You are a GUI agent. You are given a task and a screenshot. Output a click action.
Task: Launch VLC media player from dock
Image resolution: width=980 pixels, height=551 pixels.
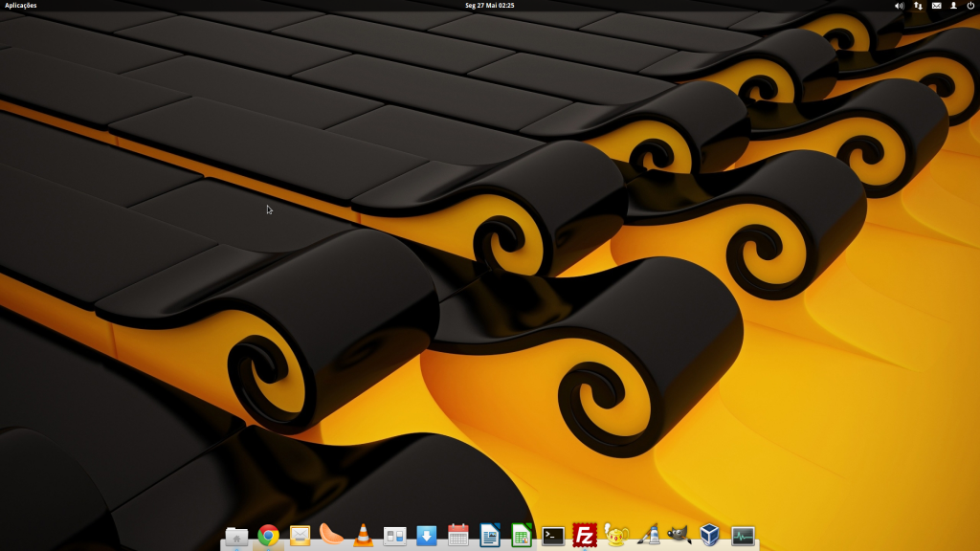click(x=363, y=536)
